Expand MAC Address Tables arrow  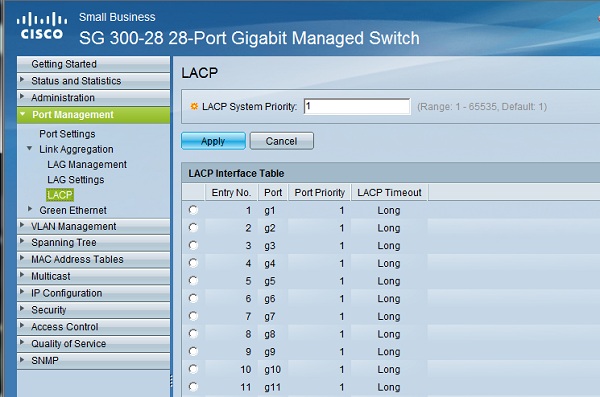pos(22,258)
